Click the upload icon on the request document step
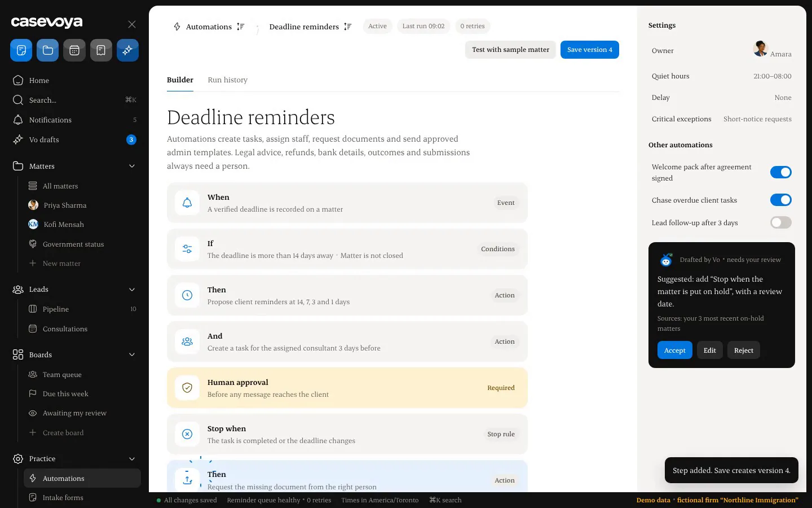 click(x=187, y=480)
